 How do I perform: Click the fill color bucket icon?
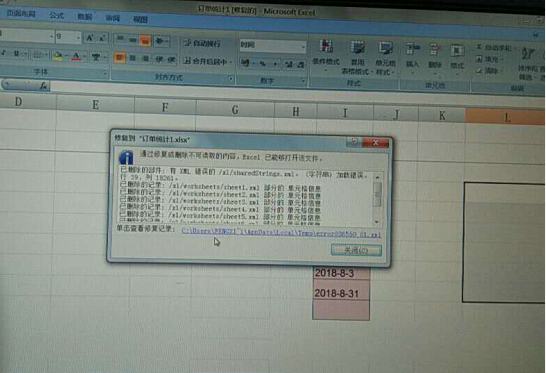pos(58,56)
